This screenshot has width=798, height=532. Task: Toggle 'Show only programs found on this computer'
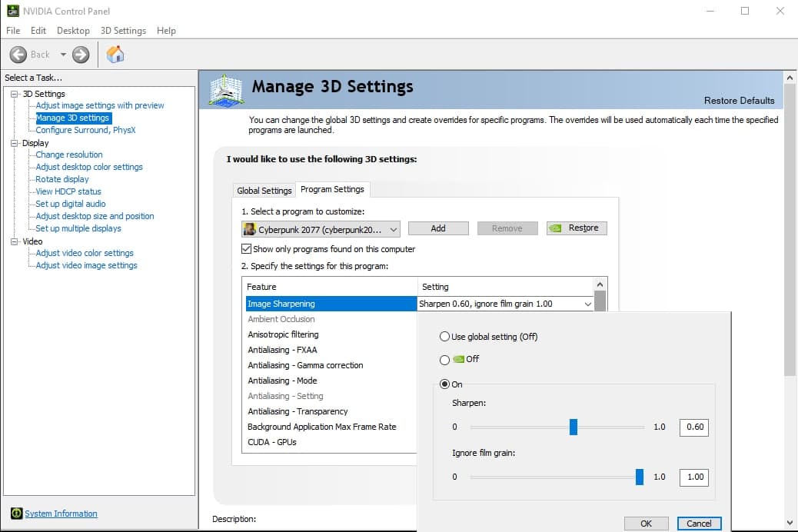click(247, 249)
